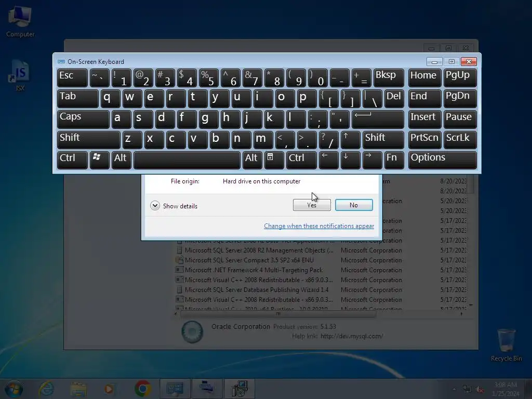Open Change when these notifications appear link
532x399 pixels.
point(319,226)
